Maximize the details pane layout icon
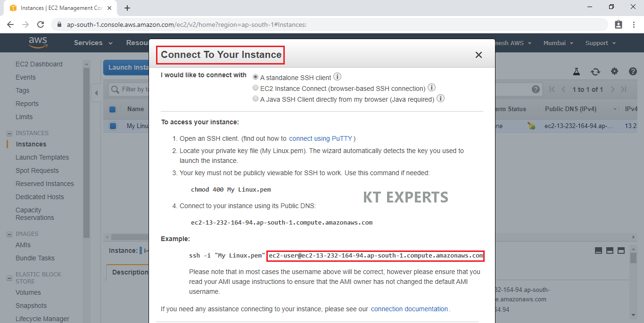This screenshot has height=323, width=644. [x=621, y=250]
